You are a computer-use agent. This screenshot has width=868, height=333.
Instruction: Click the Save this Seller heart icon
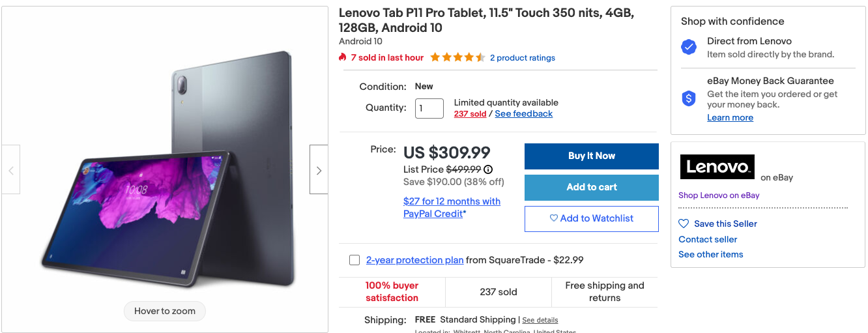684,224
